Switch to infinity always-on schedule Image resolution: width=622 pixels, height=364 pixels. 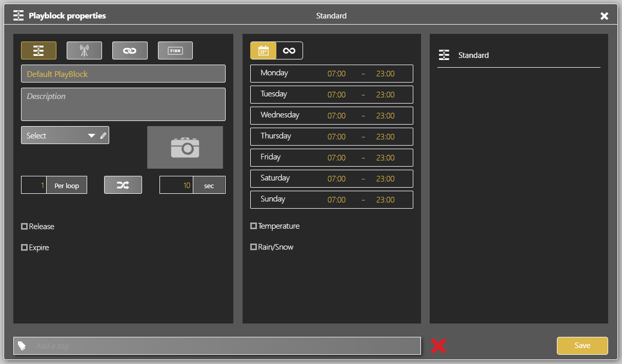pyautogui.click(x=289, y=50)
